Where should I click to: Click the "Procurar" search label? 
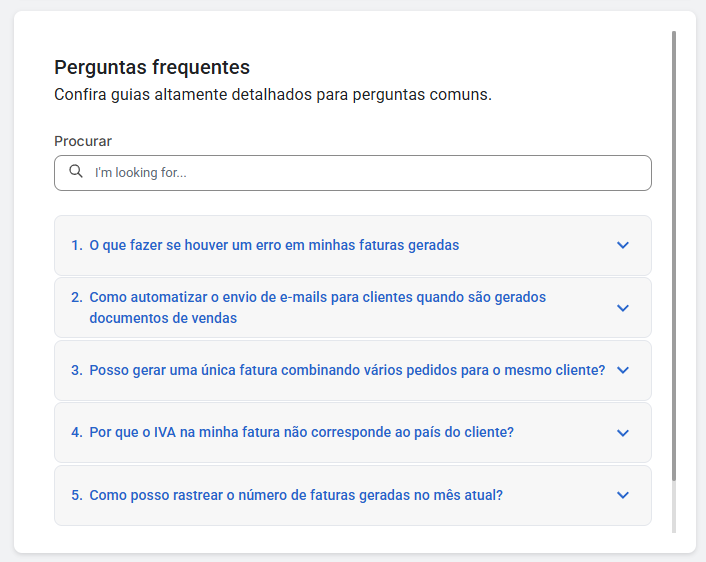(83, 141)
